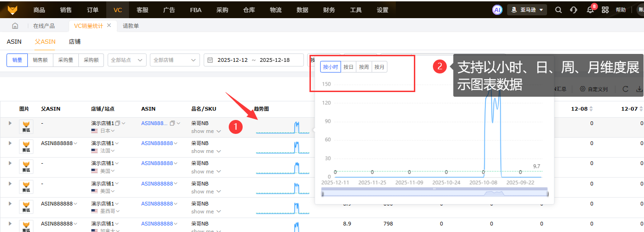Switch metric to 采购量
The width and height of the screenshot is (644, 232).
point(66,60)
